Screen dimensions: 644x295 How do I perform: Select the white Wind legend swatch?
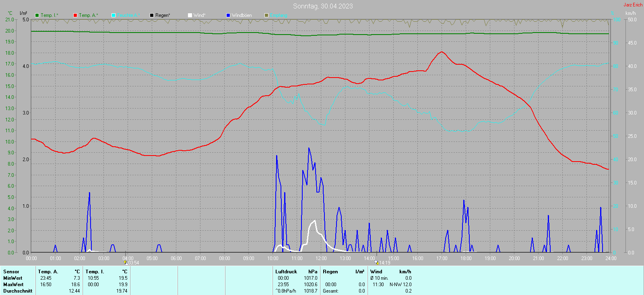click(190, 15)
